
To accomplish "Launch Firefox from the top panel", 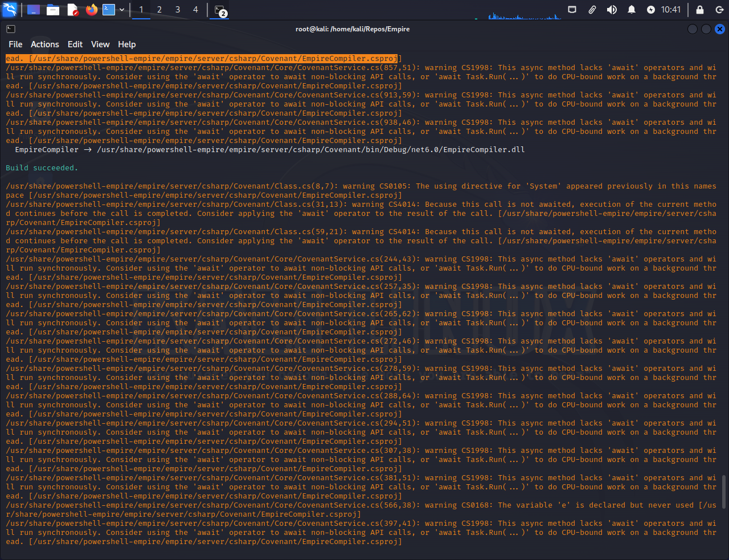I will [91, 10].
